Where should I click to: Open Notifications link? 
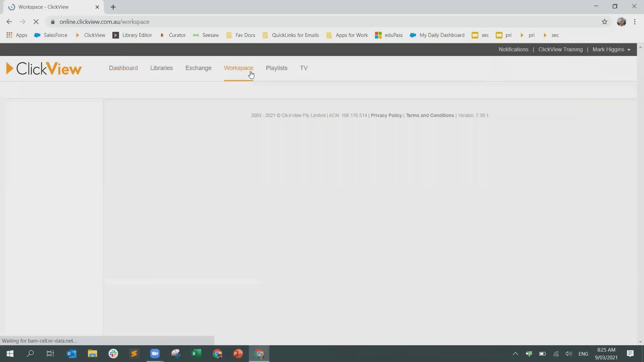(513, 50)
